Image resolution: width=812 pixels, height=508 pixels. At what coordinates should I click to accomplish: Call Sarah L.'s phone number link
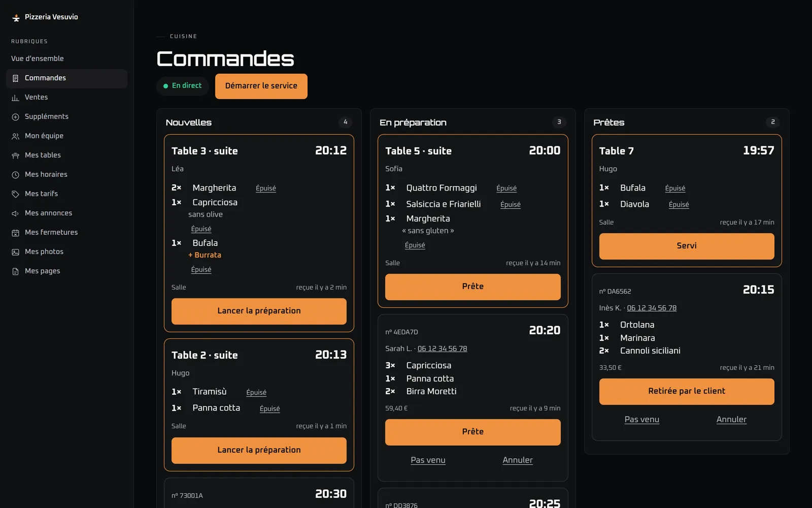[x=442, y=348]
